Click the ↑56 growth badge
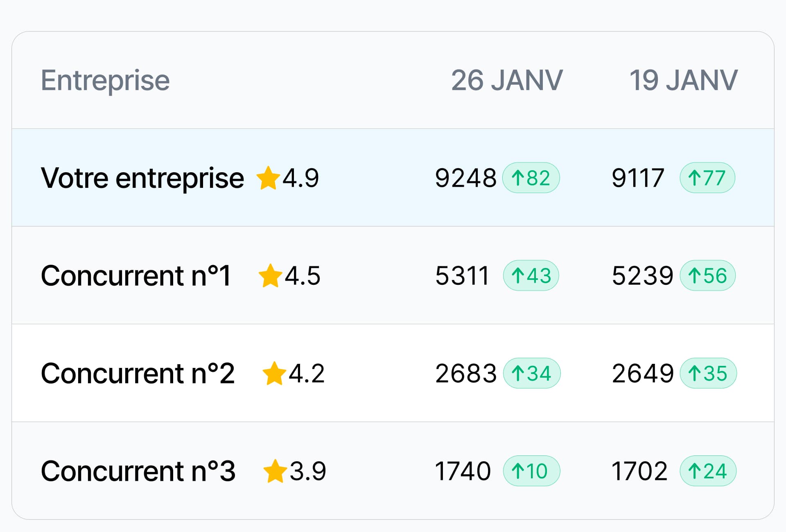Screen dimensions: 786x532 [707, 275]
